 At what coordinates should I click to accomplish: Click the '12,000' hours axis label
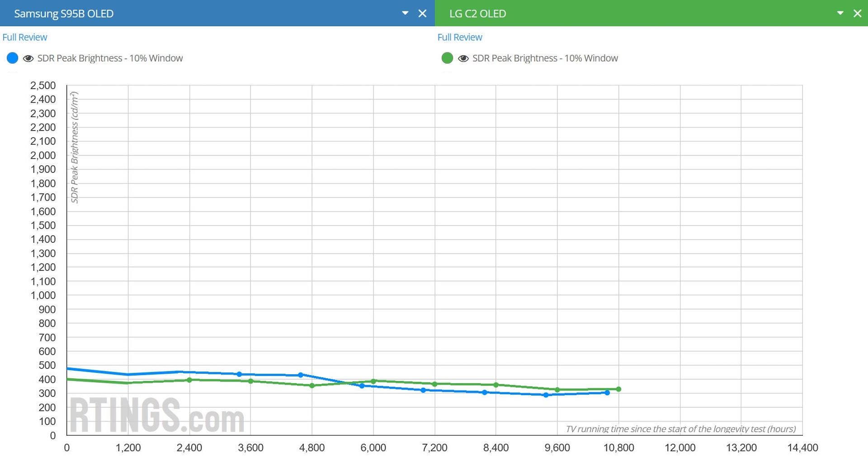coord(680,448)
